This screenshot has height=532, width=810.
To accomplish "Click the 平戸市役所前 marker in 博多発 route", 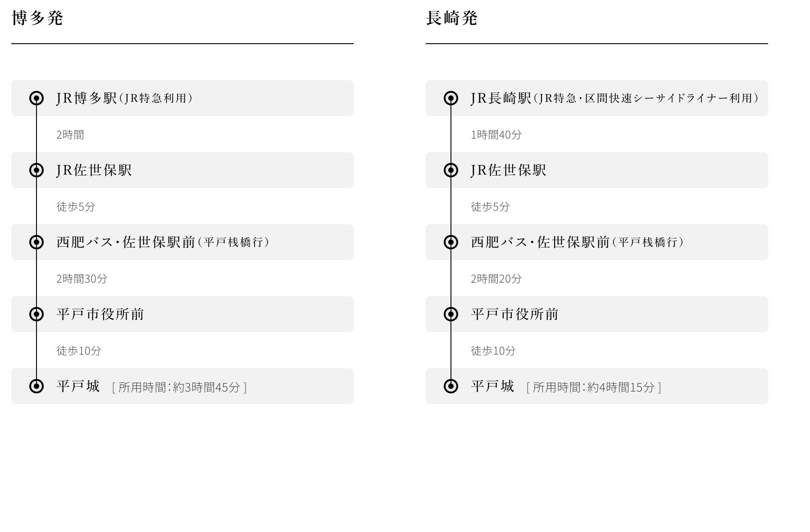I will 36,314.
